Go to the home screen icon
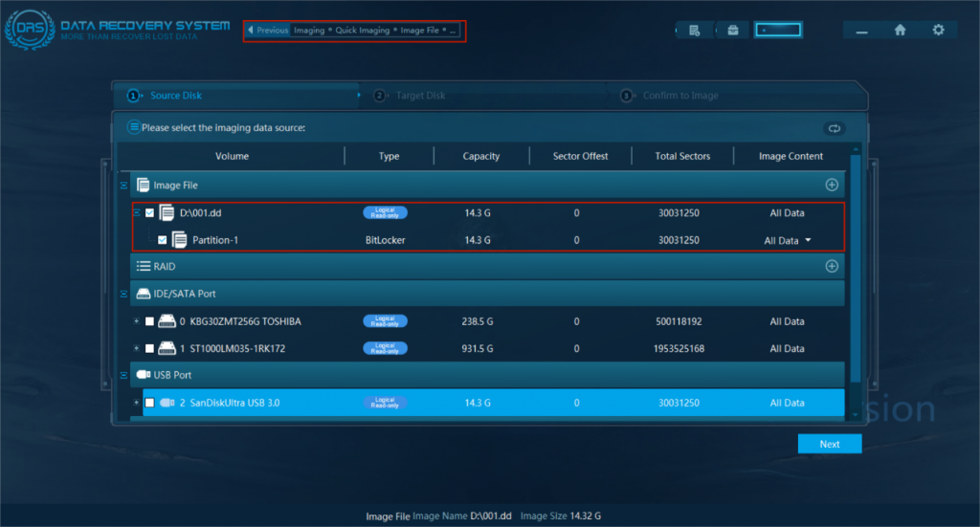 pyautogui.click(x=900, y=30)
